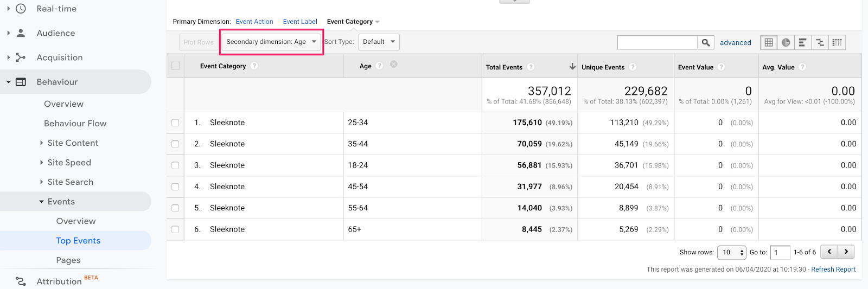Sort by Avg. Value column header
Viewport: 868px width, 289px height.
pyautogui.click(x=778, y=67)
